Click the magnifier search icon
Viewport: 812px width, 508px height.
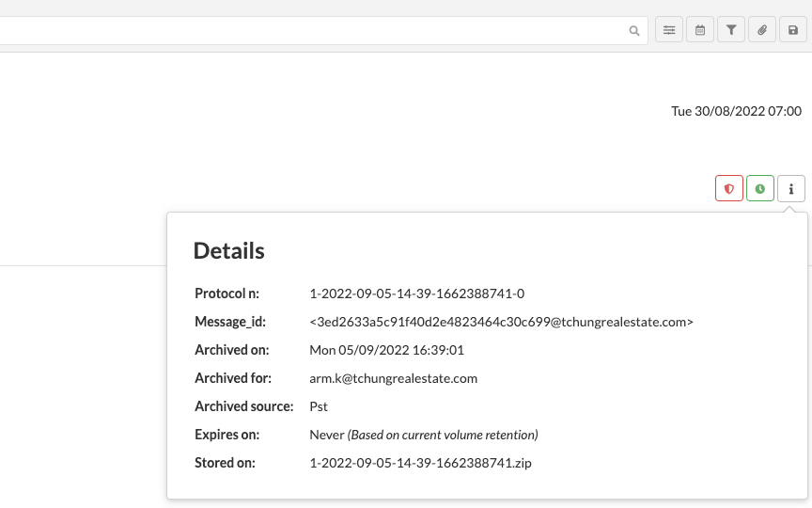tap(633, 31)
